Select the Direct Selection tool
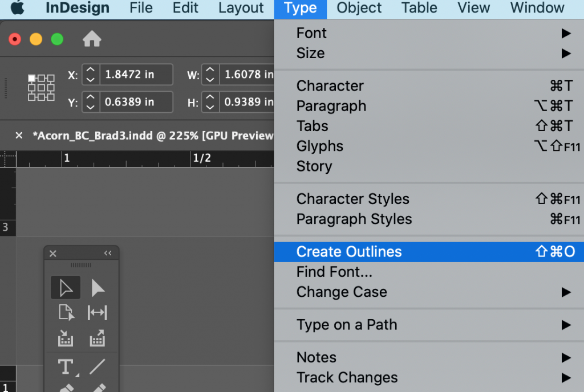This screenshot has width=584, height=392. coord(98,288)
